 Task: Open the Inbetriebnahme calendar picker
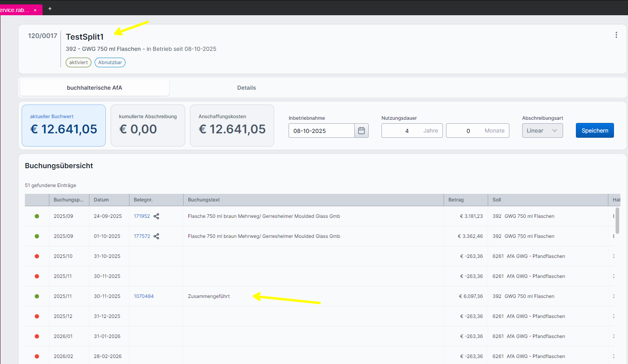pos(361,131)
